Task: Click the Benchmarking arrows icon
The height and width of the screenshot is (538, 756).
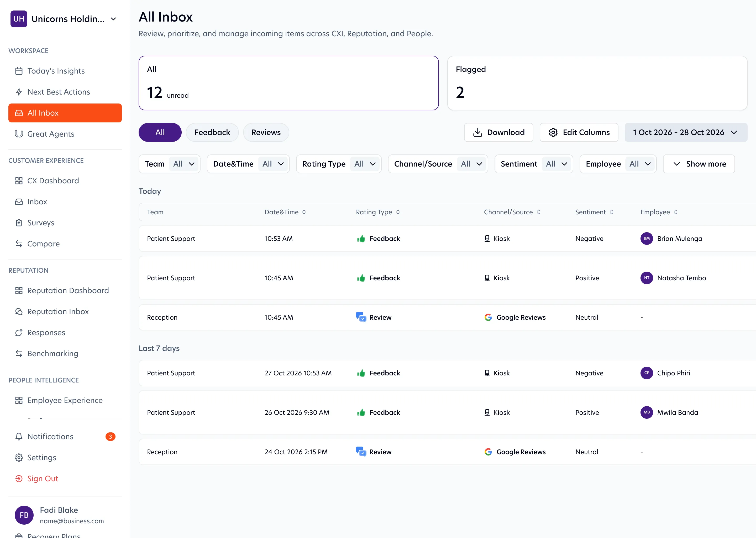Action: [19, 354]
